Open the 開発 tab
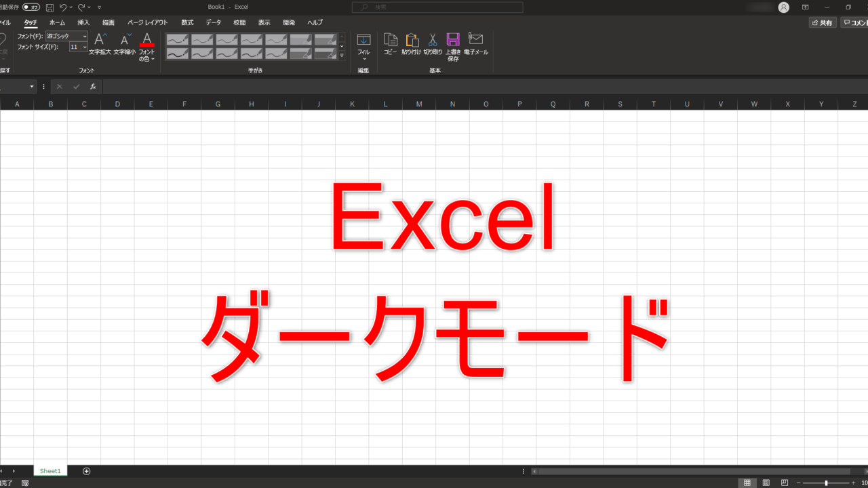 click(289, 22)
